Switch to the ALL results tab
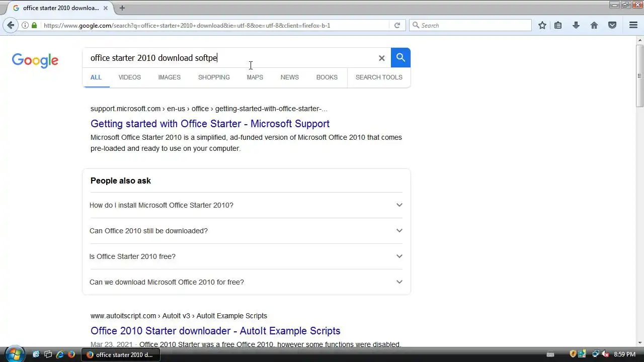 [x=96, y=77]
